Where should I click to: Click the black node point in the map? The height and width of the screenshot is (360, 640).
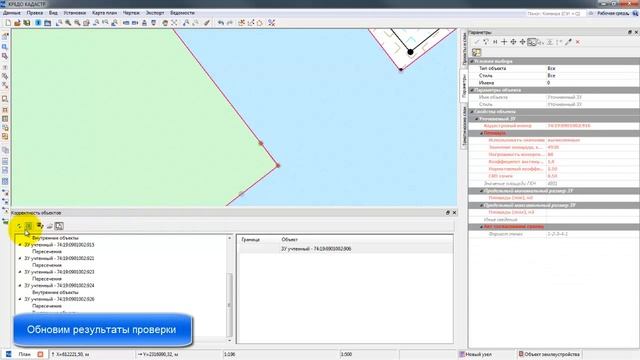[x=410, y=52]
